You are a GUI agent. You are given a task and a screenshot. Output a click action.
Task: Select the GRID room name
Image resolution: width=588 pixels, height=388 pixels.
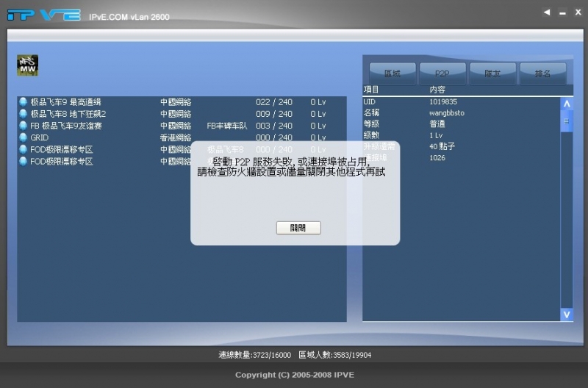[40, 137]
